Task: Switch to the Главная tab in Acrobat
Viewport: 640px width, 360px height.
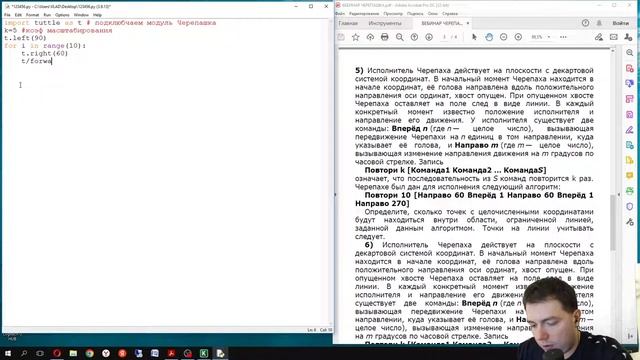Action: pos(348,23)
